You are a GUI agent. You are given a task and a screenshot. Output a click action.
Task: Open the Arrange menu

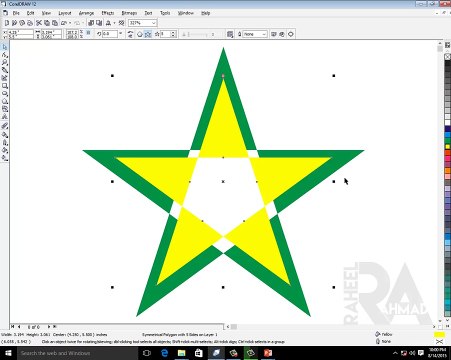click(x=86, y=13)
